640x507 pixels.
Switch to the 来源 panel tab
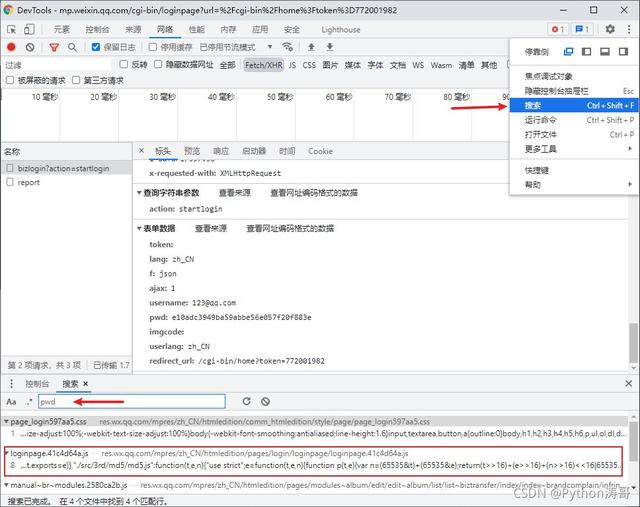coord(133,29)
